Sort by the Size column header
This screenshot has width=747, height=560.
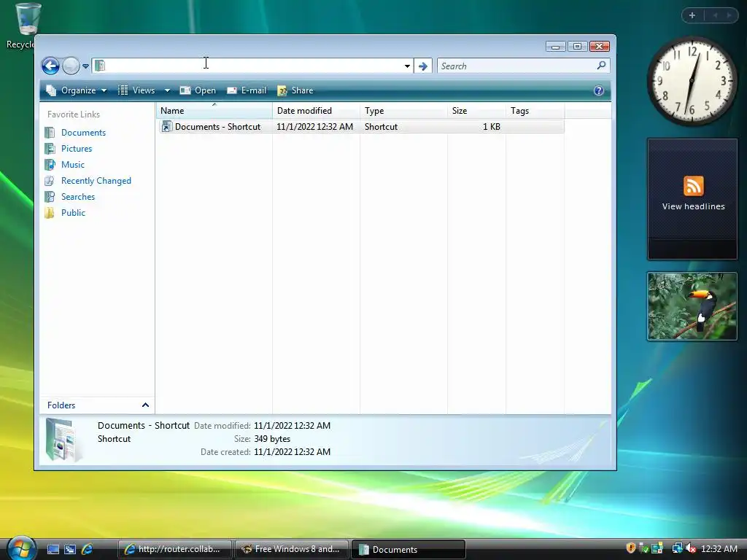(476, 111)
